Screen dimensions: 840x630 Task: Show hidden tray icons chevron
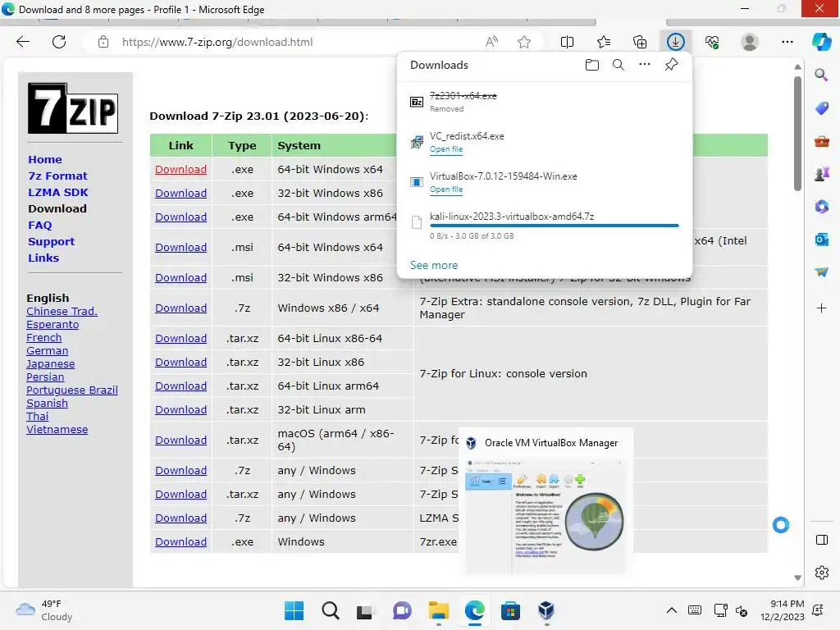pos(671,610)
